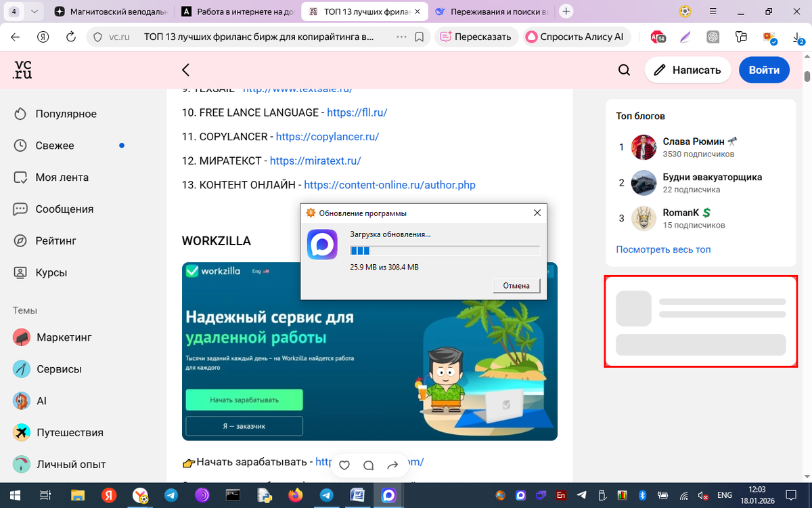The image size is (812, 508).
Task: Open the purple feather extension icon
Action: [x=685, y=37]
